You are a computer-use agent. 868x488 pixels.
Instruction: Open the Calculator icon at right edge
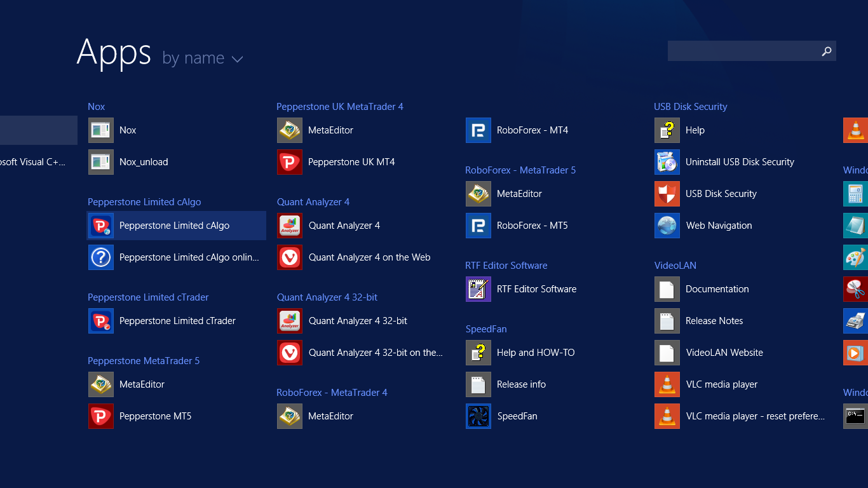(x=855, y=194)
